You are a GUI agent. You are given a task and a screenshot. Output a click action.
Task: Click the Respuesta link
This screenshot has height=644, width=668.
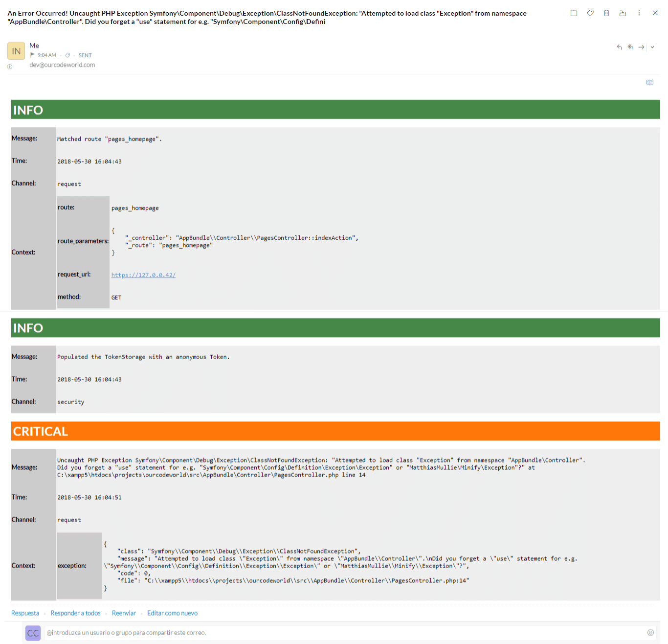point(25,613)
